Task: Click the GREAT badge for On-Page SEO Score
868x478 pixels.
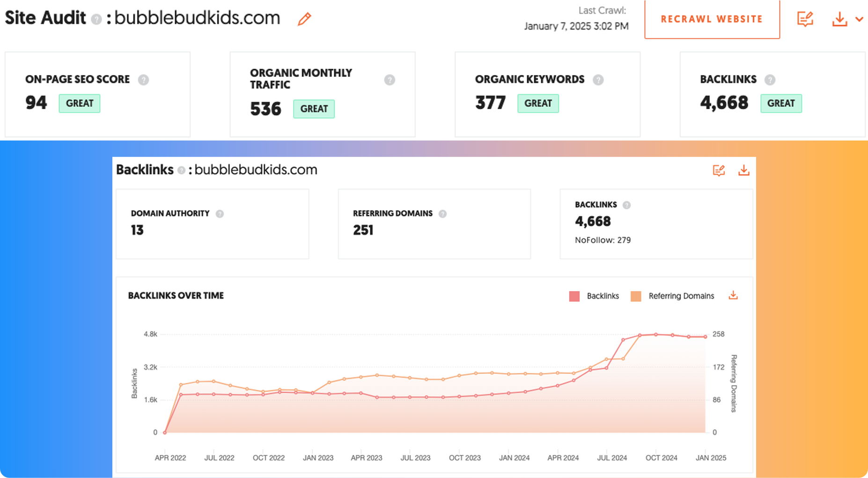Action: tap(80, 103)
